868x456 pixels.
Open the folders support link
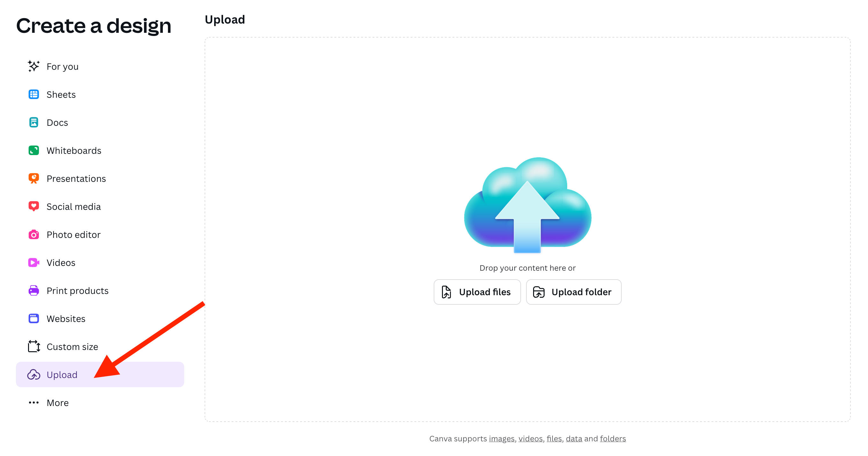click(x=612, y=438)
